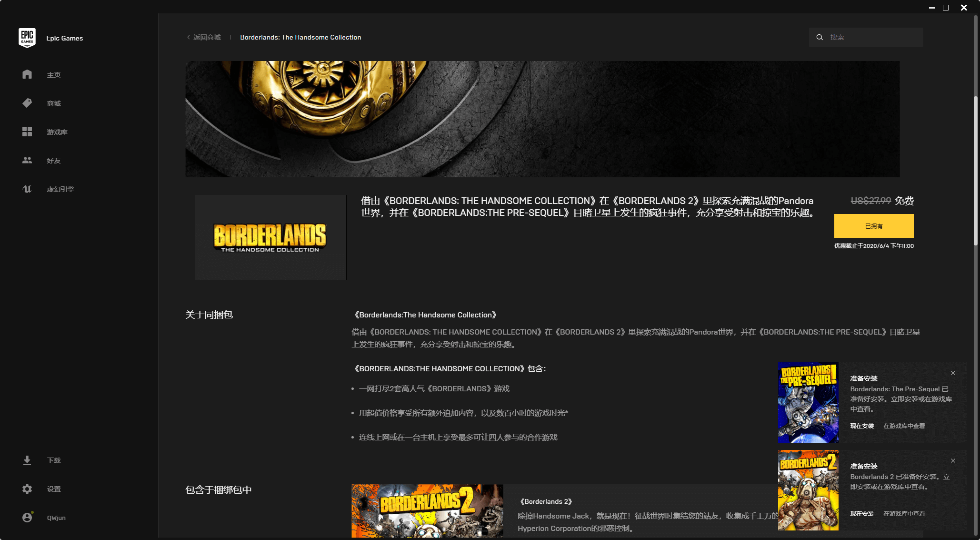The image size is (980, 540).
Task: Select the 虚幻引擎 menu label
Action: [x=60, y=189]
